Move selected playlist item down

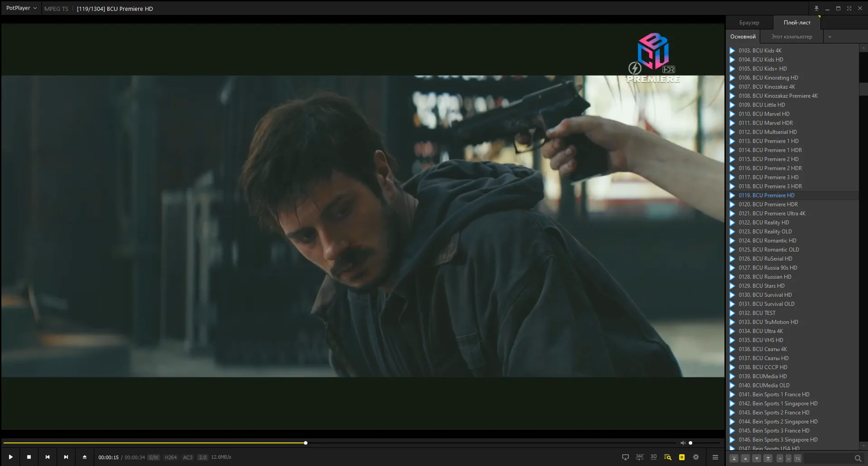757,458
